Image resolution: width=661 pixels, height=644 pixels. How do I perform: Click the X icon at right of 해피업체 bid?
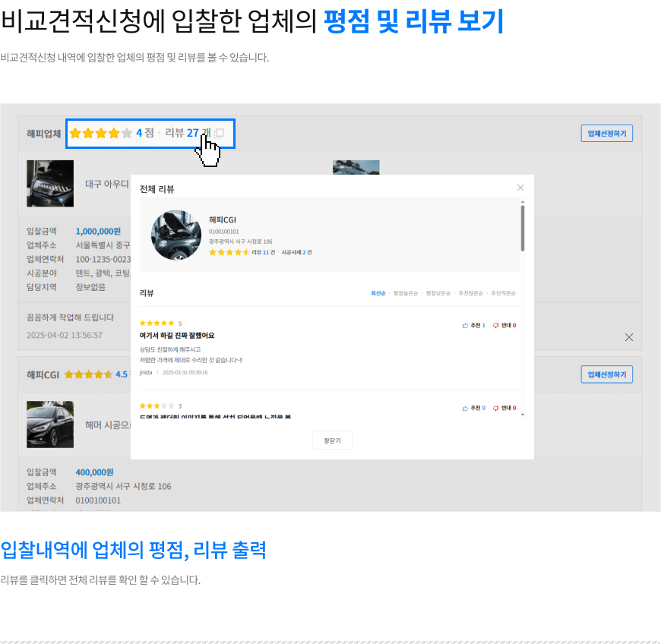[629, 337]
